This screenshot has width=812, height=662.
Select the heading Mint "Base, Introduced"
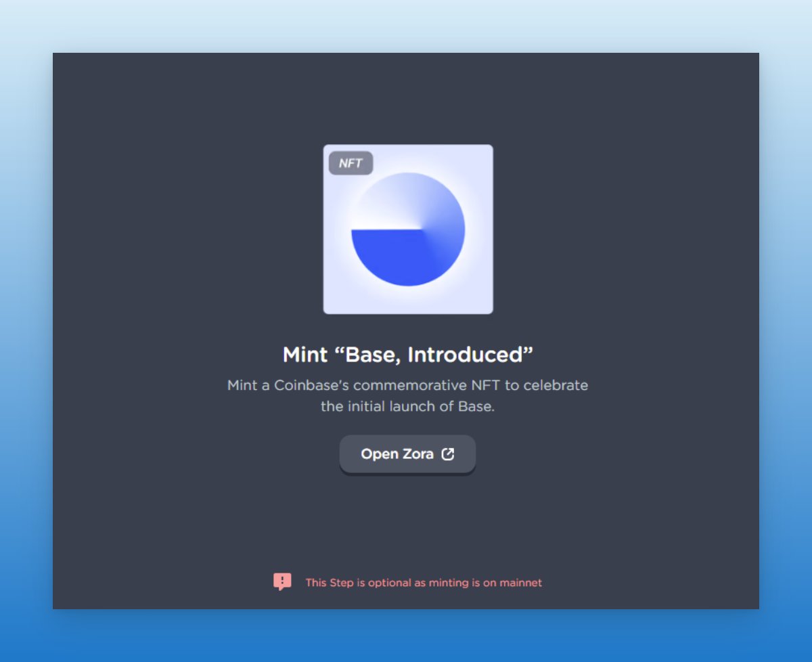coord(408,354)
